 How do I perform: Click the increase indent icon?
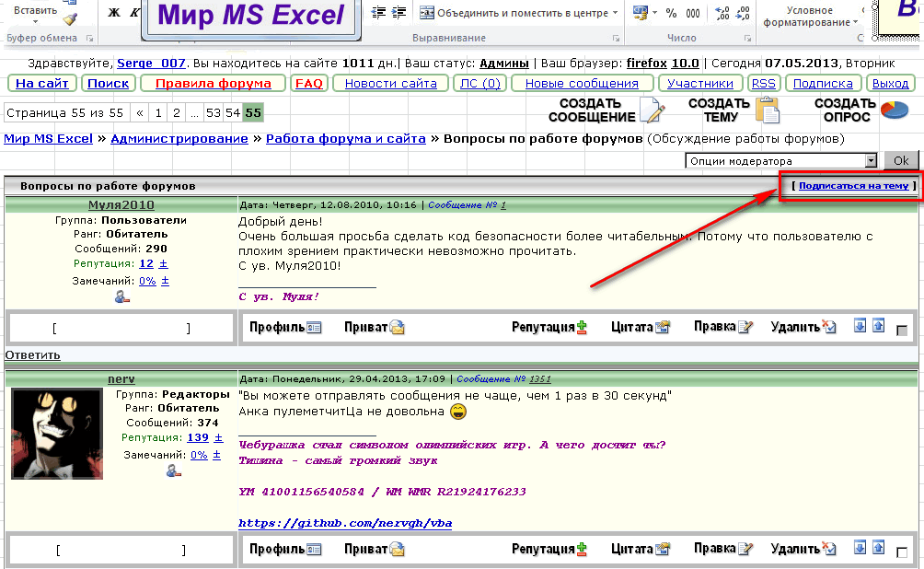(398, 12)
